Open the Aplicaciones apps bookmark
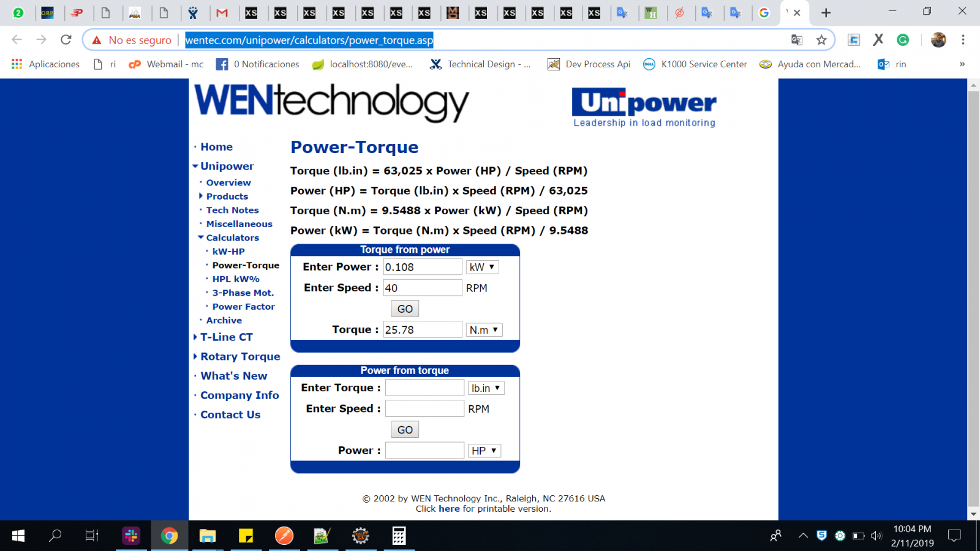This screenshot has width=980, height=551. 45,64
